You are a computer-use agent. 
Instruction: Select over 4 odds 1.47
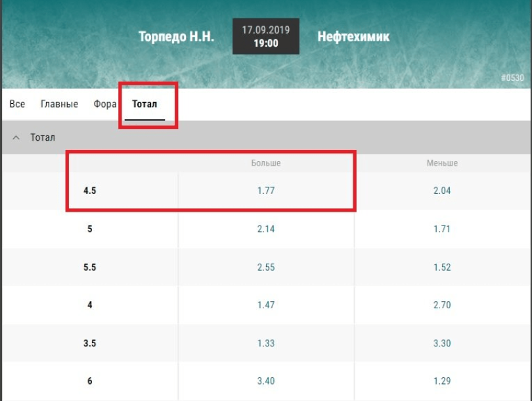(x=266, y=305)
